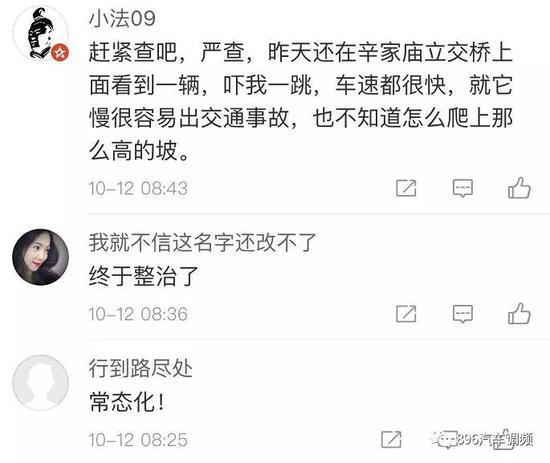This screenshot has height=463, width=550.
Task: Tap the 终于整治了 comment text
Action: pyautogui.click(x=144, y=276)
